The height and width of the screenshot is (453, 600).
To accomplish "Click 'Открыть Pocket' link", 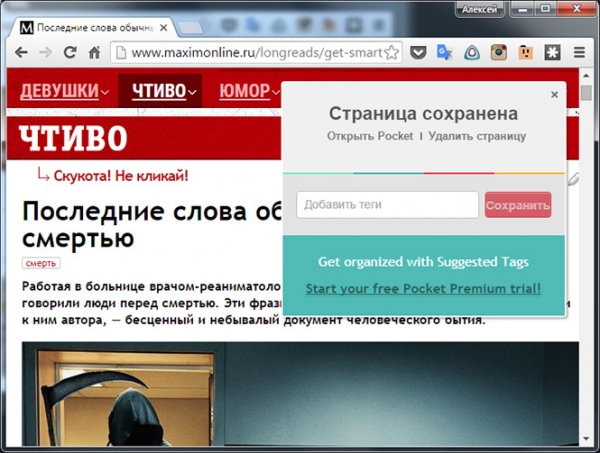I will [370, 136].
